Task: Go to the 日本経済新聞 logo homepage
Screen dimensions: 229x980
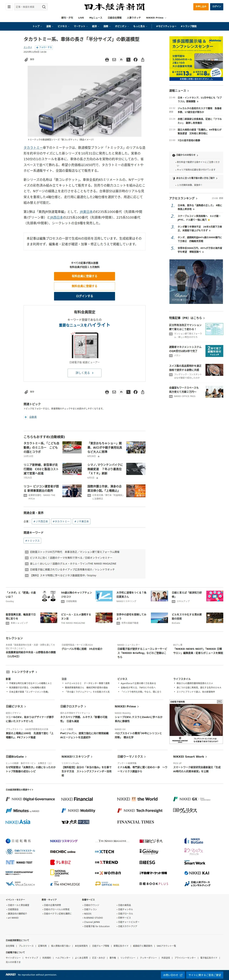Action: click(x=115, y=7)
